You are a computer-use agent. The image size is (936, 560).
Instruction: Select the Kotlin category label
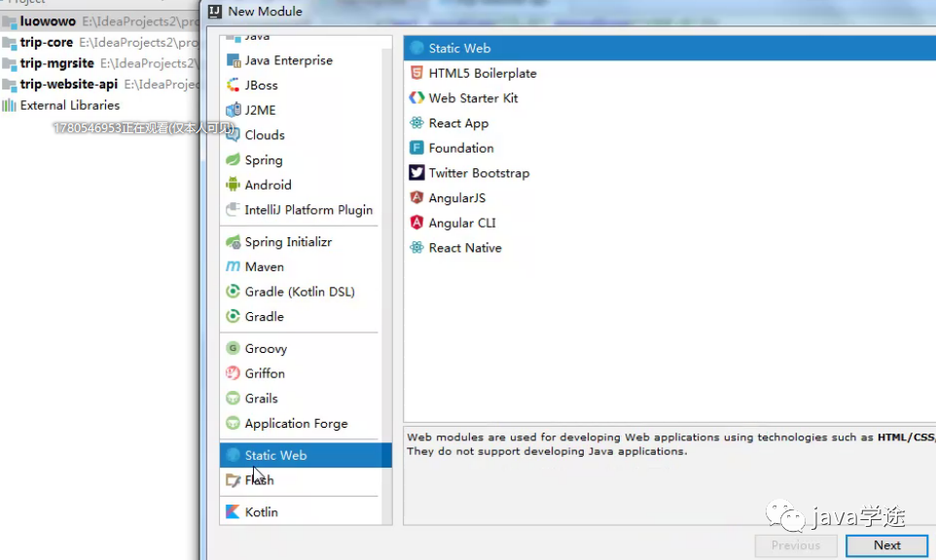[261, 512]
